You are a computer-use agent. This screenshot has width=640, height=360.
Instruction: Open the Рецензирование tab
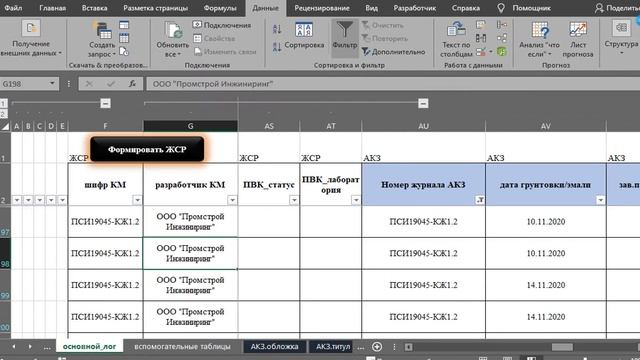tap(322, 8)
